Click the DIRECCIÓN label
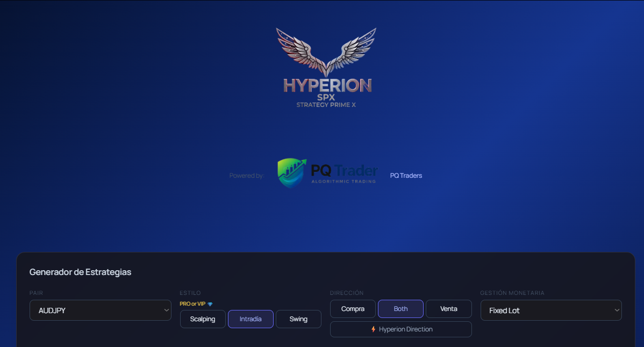The width and height of the screenshot is (644, 347). (x=347, y=293)
